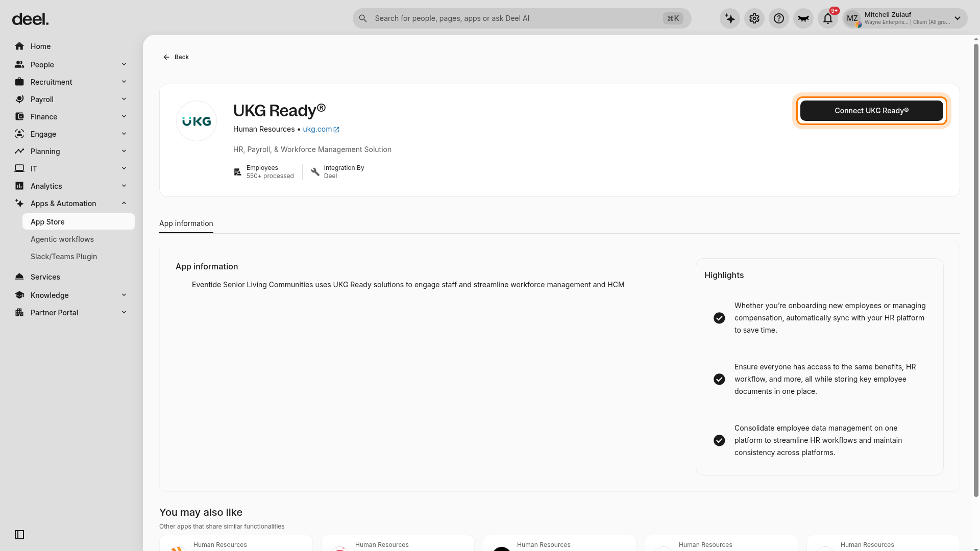
Task: Click the People sidebar icon
Action: (x=19, y=65)
